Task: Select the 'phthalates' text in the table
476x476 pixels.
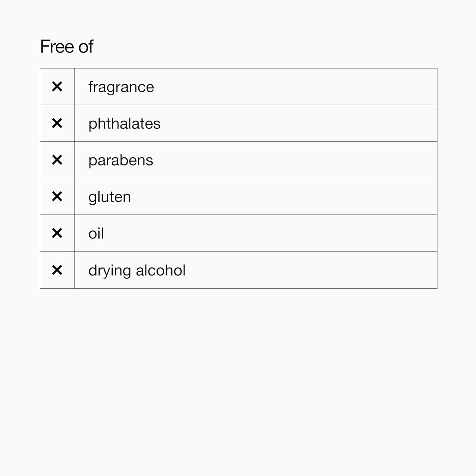Action: (124, 123)
